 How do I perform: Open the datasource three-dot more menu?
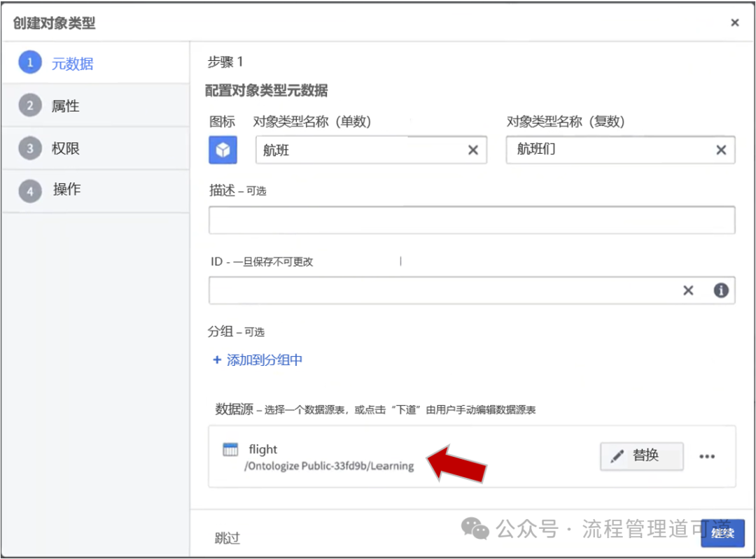pos(707,457)
